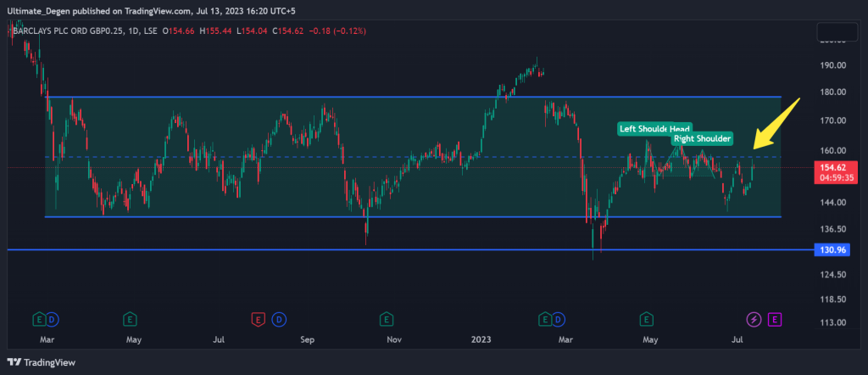Open the green earnings marker above Nov
This screenshot has width=868, height=375.
point(387,319)
